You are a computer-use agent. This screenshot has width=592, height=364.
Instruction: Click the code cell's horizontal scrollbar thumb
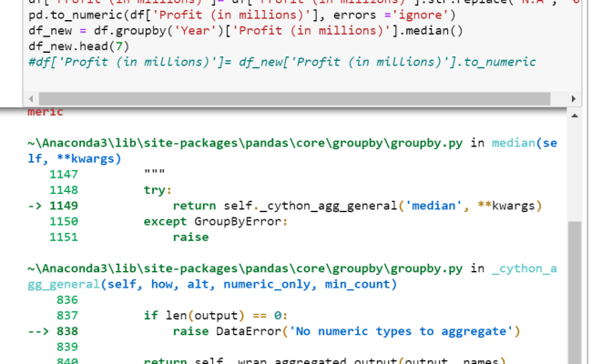point(294,99)
